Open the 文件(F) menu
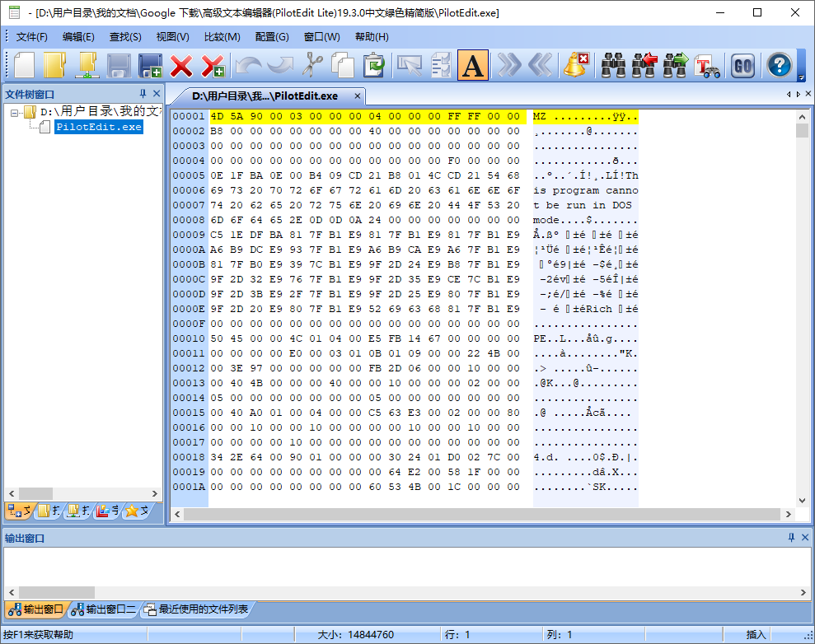This screenshot has width=815, height=644. pyautogui.click(x=31, y=37)
